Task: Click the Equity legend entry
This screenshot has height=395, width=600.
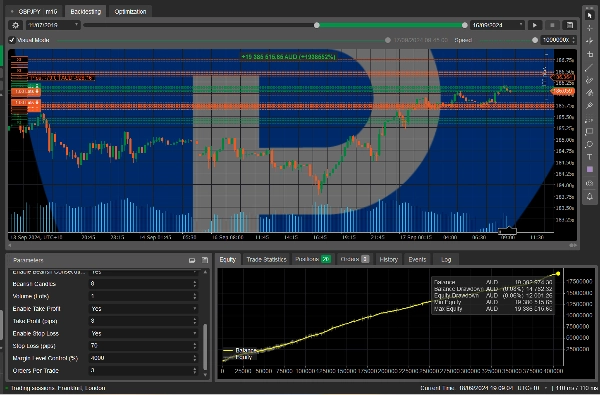Action: (239, 357)
